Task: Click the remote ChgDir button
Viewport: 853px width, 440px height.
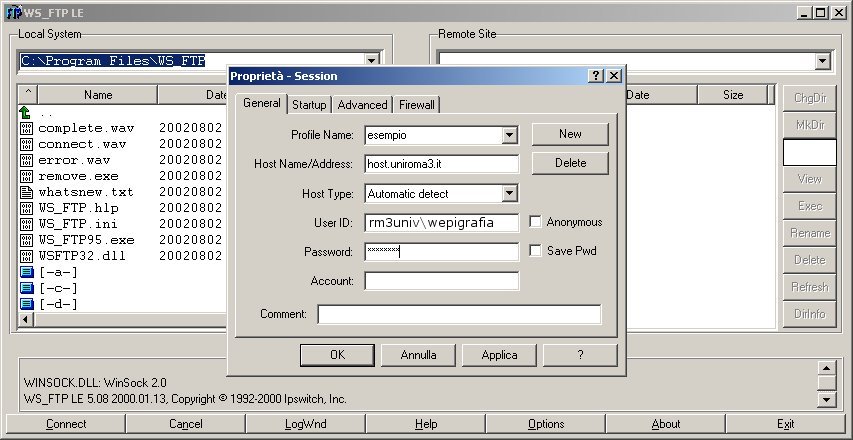Action: [809, 98]
